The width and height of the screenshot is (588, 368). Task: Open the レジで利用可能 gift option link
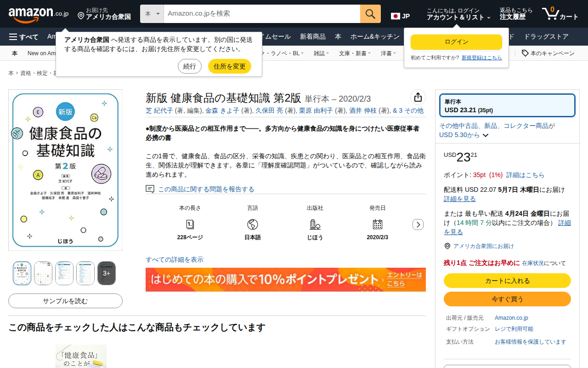pos(514,329)
